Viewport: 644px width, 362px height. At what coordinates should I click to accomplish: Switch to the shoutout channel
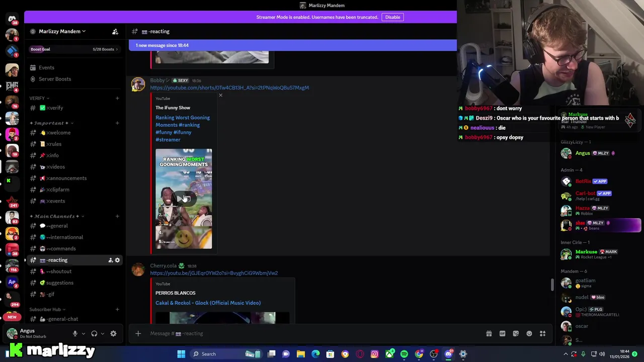[x=74, y=271]
